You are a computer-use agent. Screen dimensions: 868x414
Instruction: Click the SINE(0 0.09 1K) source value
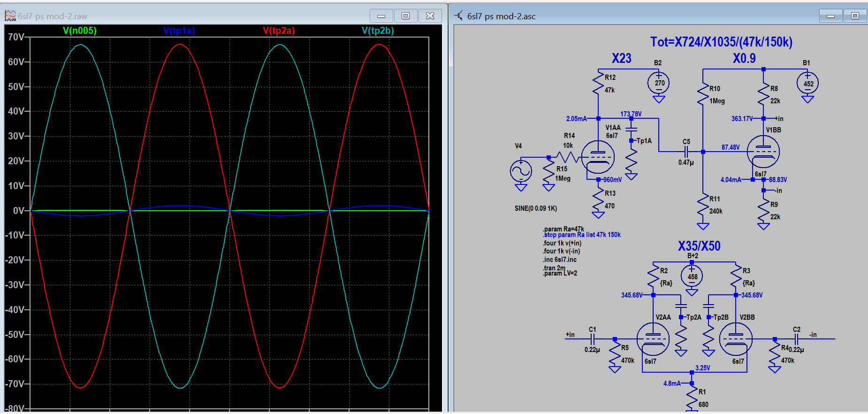click(x=536, y=208)
